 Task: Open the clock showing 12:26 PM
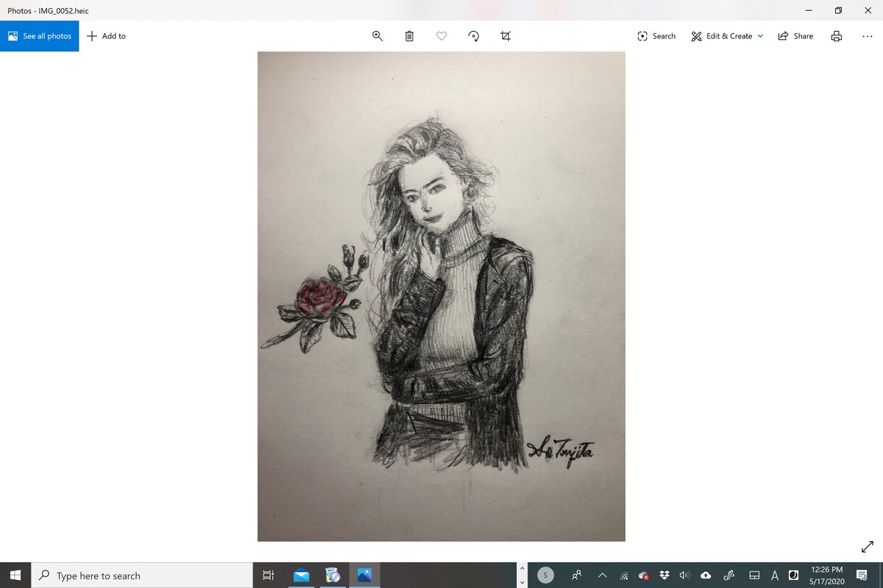[827, 576]
